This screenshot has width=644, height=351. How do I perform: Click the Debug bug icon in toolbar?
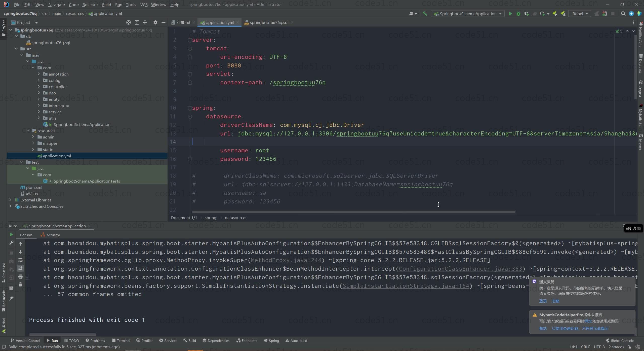click(518, 14)
